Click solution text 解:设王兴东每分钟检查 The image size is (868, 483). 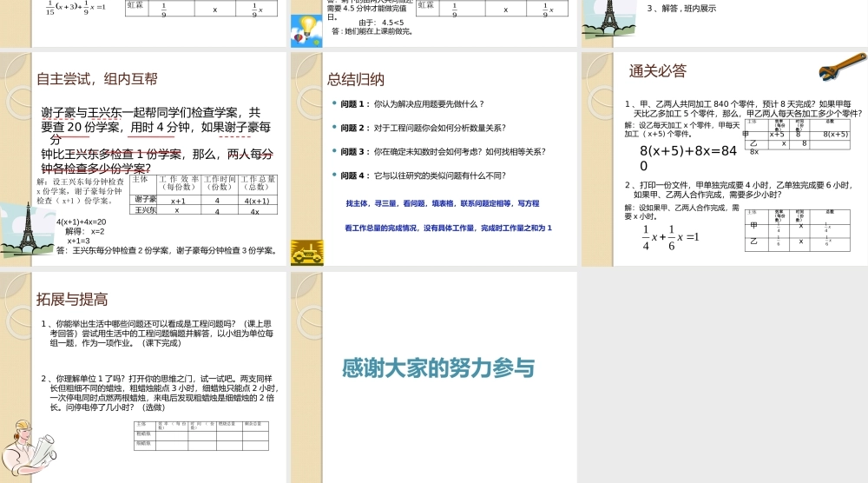click(81, 190)
